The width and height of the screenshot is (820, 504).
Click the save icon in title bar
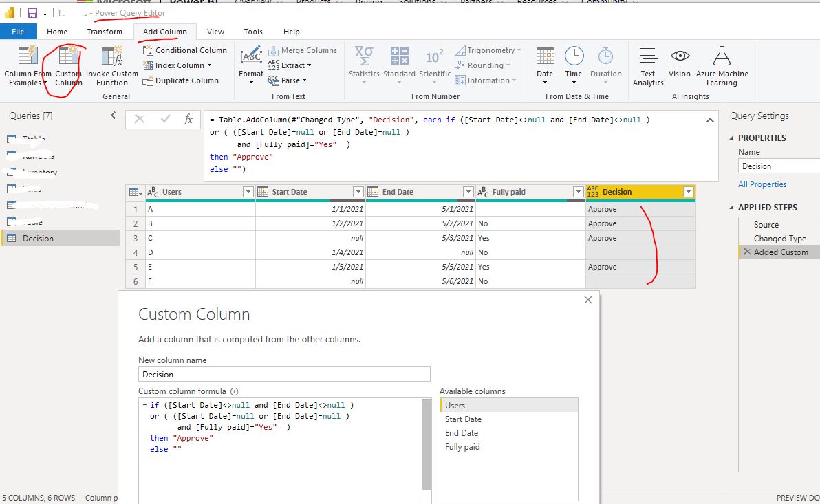(32, 13)
